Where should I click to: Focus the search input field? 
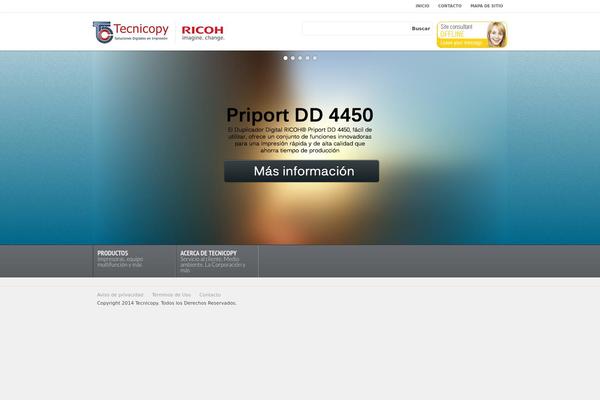[356, 29]
